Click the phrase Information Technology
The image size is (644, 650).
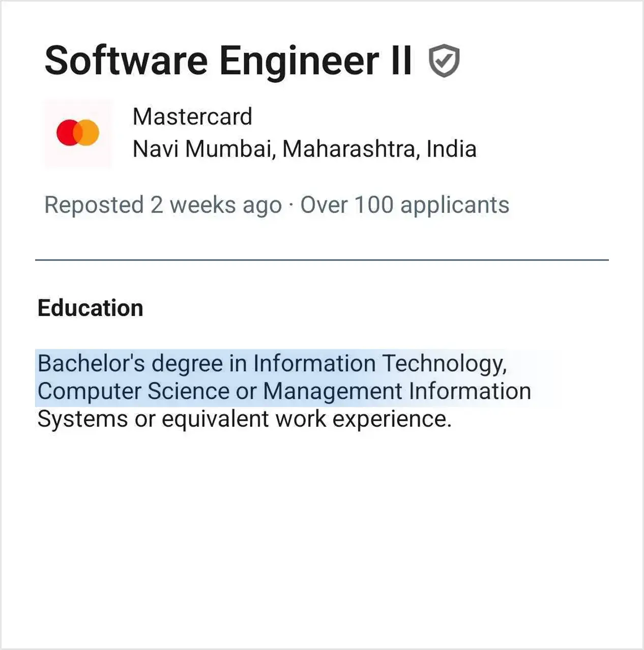tap(379, 364)
